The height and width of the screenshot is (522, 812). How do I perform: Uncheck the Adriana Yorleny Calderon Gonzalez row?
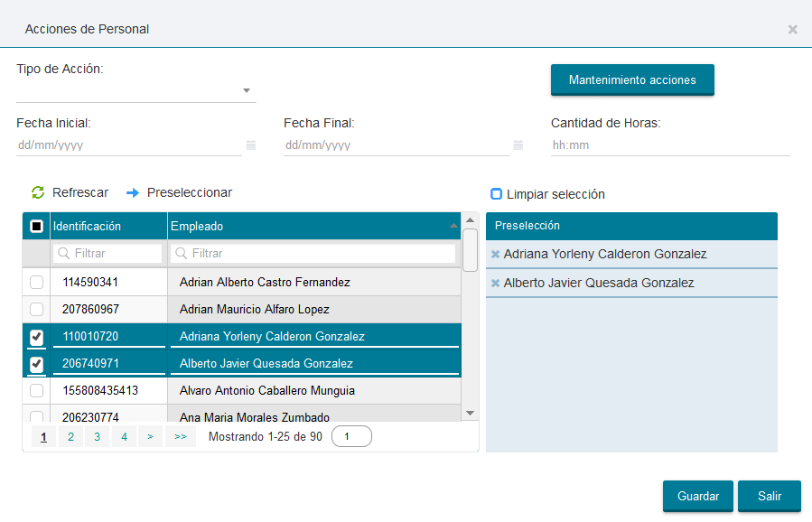pos(36,337)
